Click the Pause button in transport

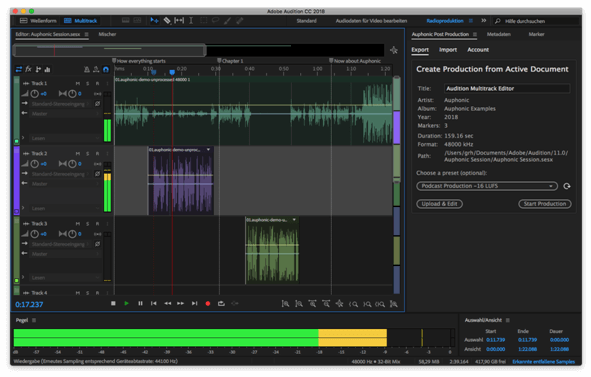coord(140,303)
